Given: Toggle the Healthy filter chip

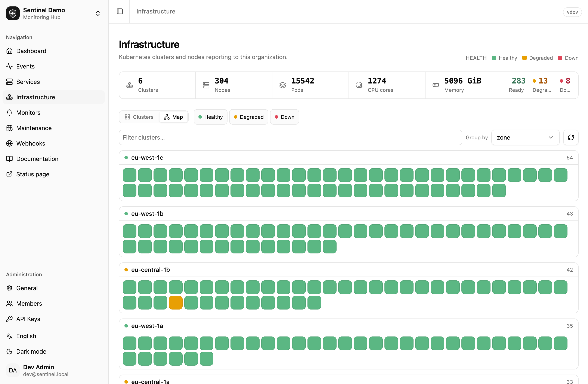Looking at the screenshot, I should pos(210,117).
